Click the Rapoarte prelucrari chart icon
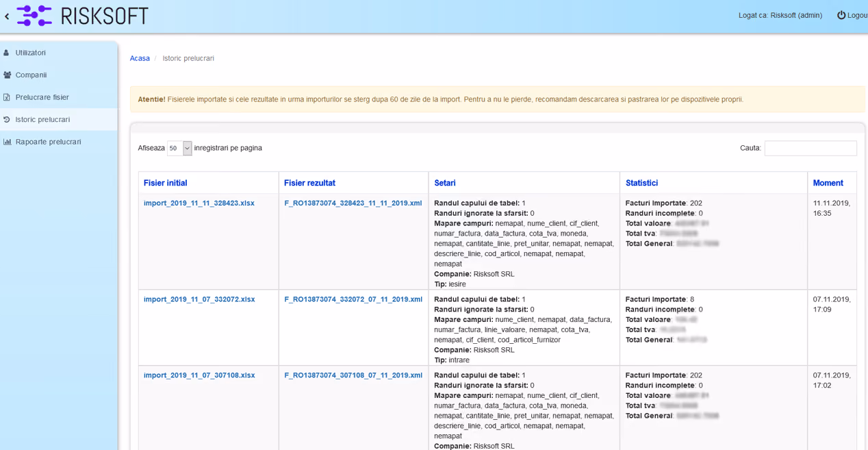Screen dimensions: 868x450 [x=7, y=142]
